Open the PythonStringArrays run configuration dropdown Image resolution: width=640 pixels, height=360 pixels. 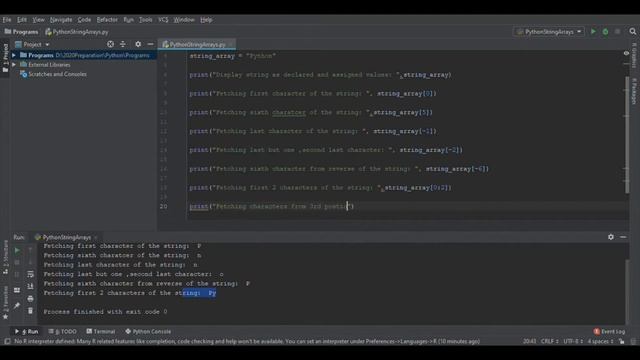(549, 31)
